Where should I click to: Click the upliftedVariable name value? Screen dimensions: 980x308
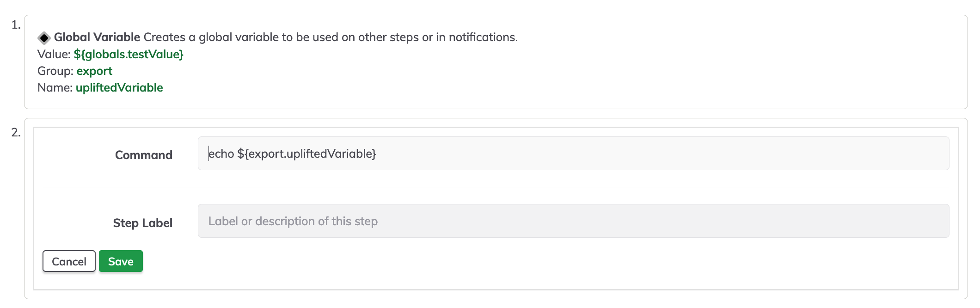pos(119,87)
